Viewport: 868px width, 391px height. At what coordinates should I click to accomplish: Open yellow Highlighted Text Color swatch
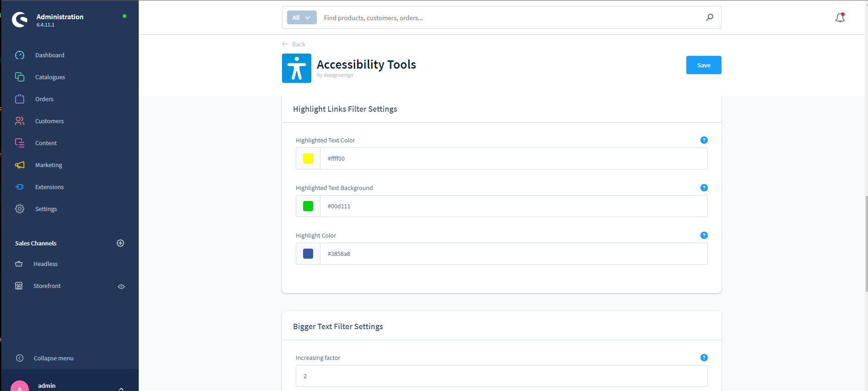pyautogui.click(x=308, y=158)
